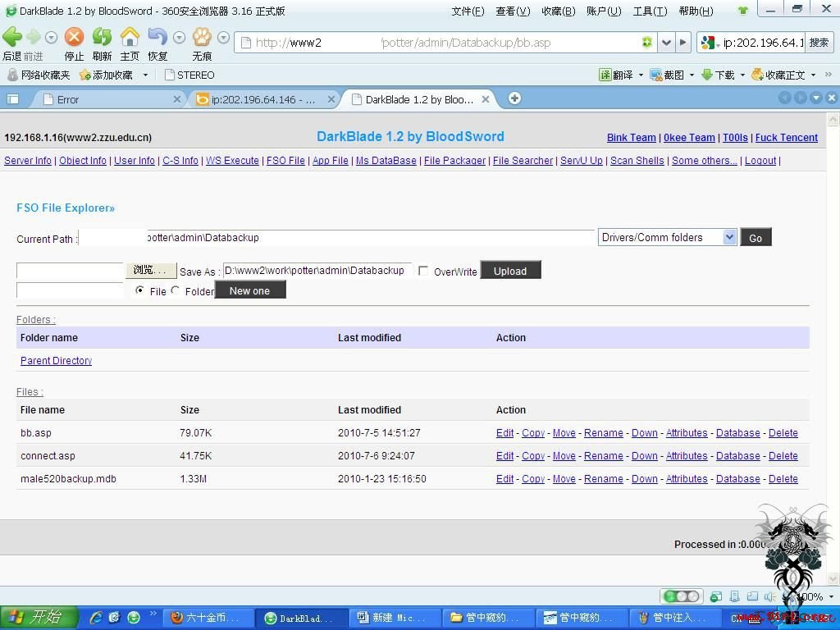Open the network favorites icon
Viewport: 840px width, 630px height.
click(13, 75)
